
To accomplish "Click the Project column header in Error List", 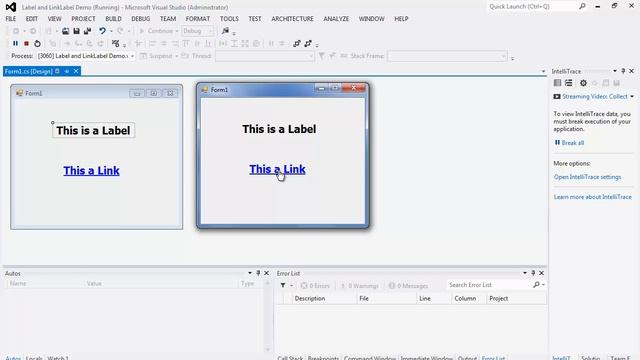I will (517, 299).
